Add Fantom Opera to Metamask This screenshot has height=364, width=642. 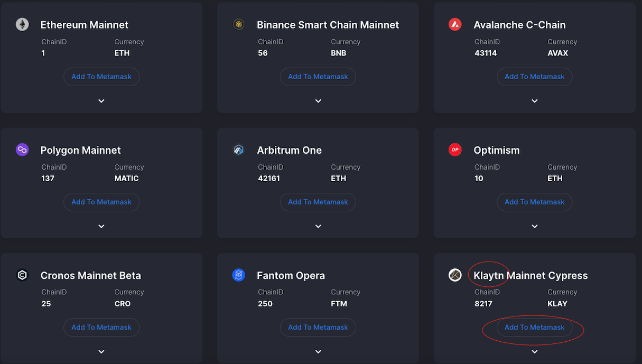(x=318, y=327)
